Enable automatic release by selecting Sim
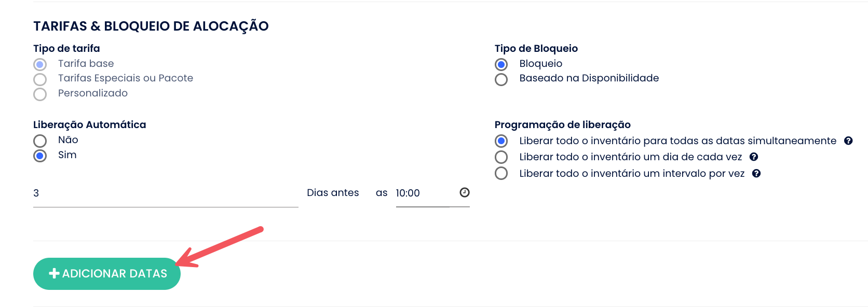The height and width of the screenshot is (307, 868). [40, 156]
